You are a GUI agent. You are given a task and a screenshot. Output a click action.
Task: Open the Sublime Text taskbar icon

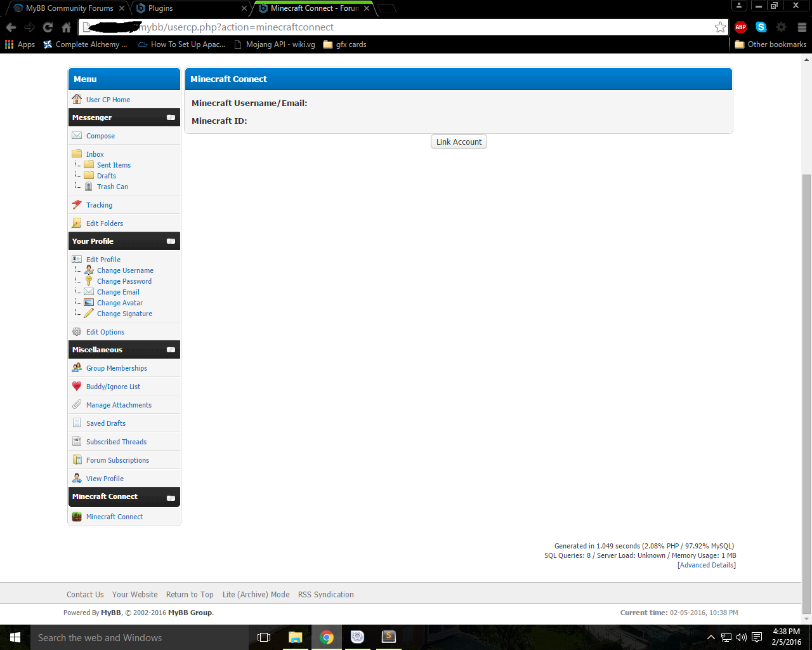(389, 637)
